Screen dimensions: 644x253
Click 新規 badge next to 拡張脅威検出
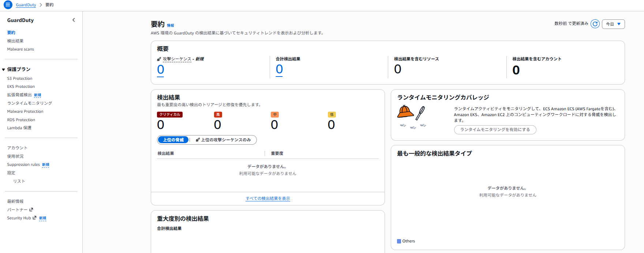[38, 95]
